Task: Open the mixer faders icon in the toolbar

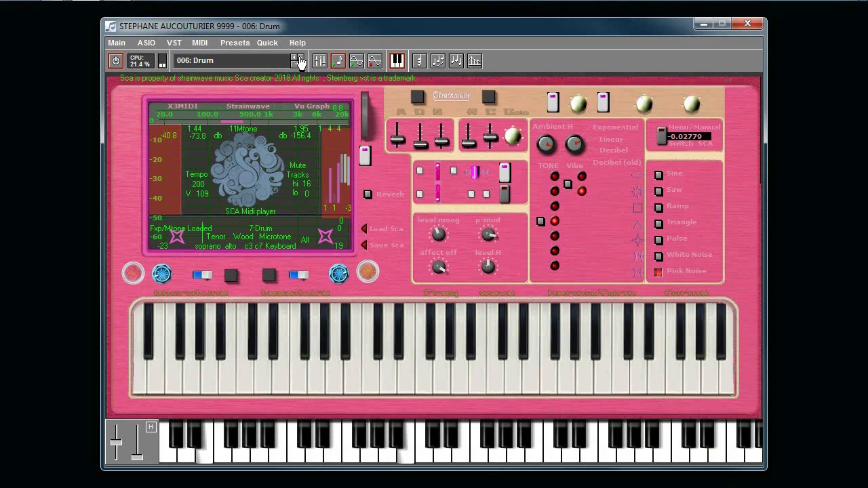Action: (x=320, y=61)
